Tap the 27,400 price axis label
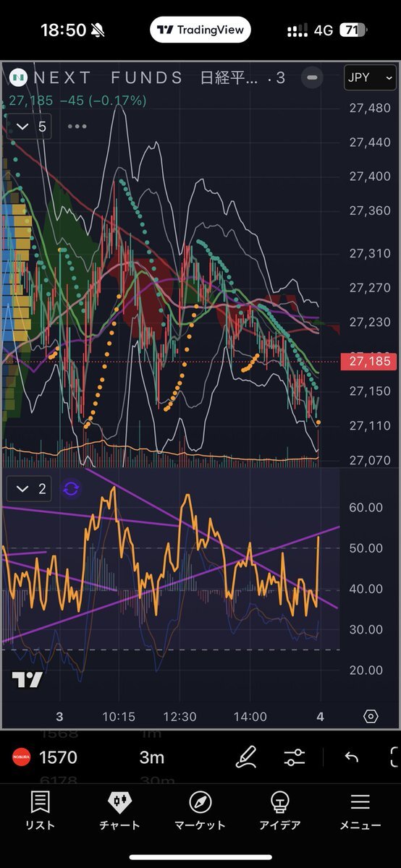The width and height of the screenshot is (401, 868). (370, 176)
